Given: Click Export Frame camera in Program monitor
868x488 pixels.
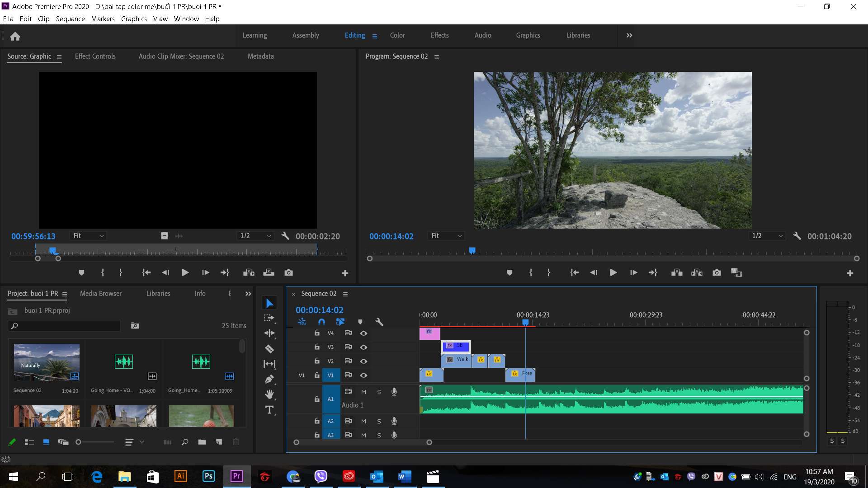Looking at the screenshot, I should coord(717,273).
